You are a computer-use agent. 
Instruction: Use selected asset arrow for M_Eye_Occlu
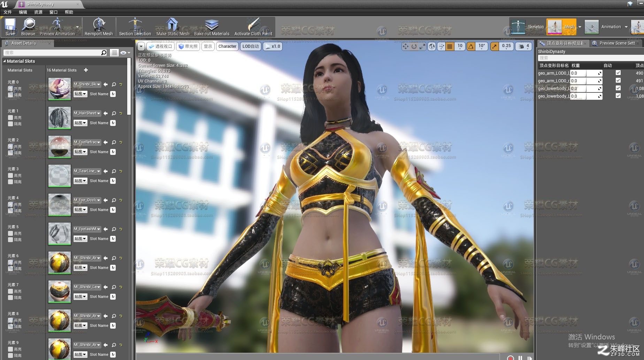coord(106,200)
